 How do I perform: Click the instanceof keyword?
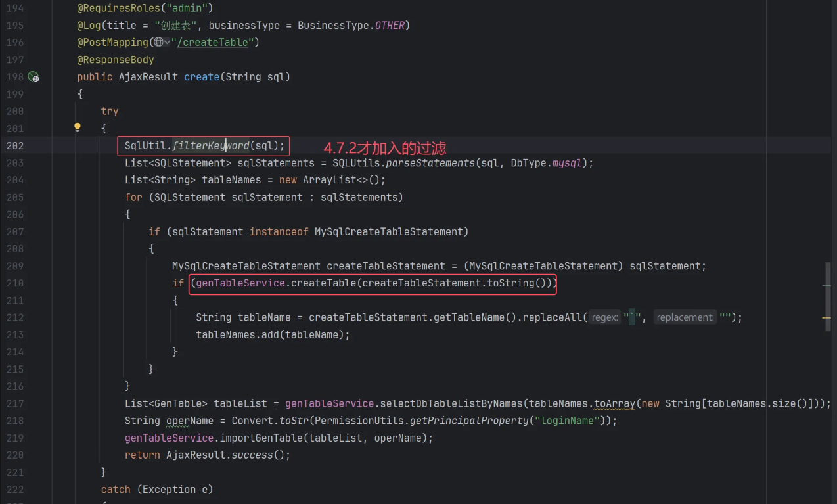coord(279,231)
